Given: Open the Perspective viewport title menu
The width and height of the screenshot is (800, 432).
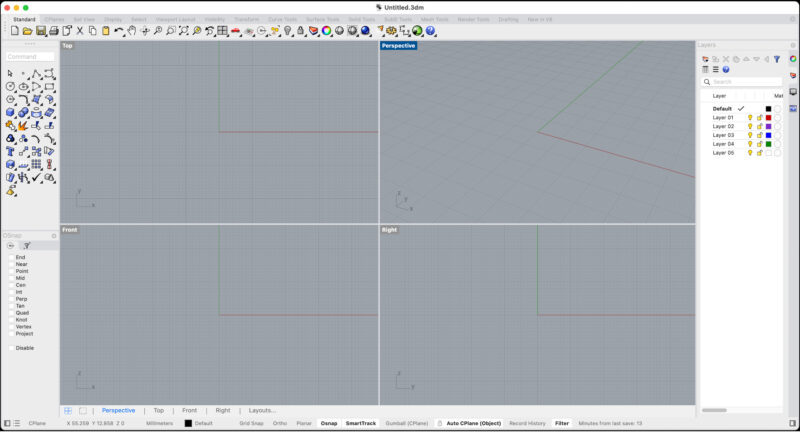Looking at the screenshot, I should pos(398,45).
